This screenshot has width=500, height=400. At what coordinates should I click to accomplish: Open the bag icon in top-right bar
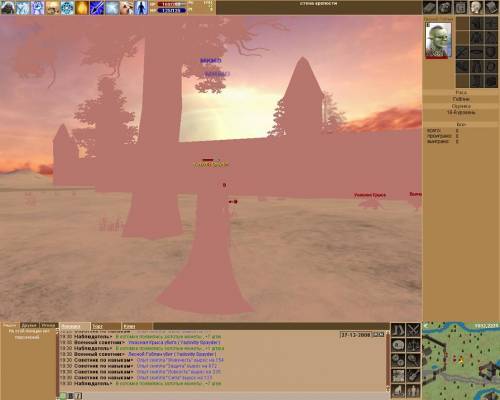pyautogui.click(x=445, y=7)
